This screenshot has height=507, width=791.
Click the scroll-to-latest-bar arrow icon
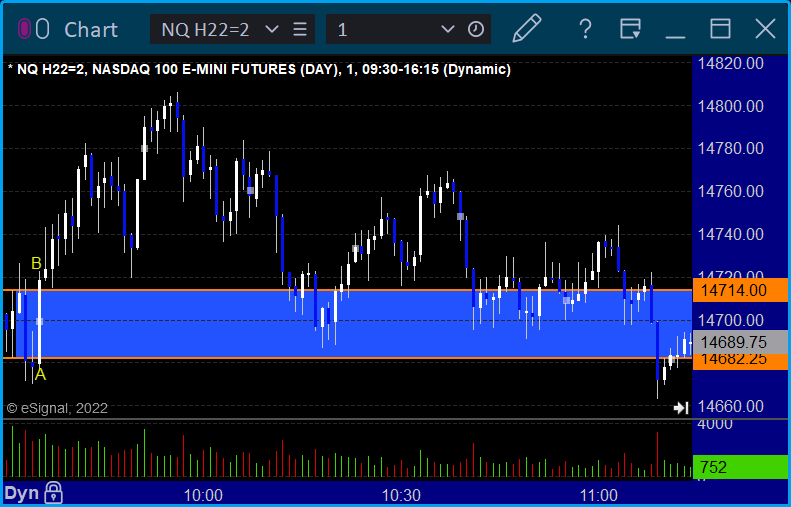(681, 408)
